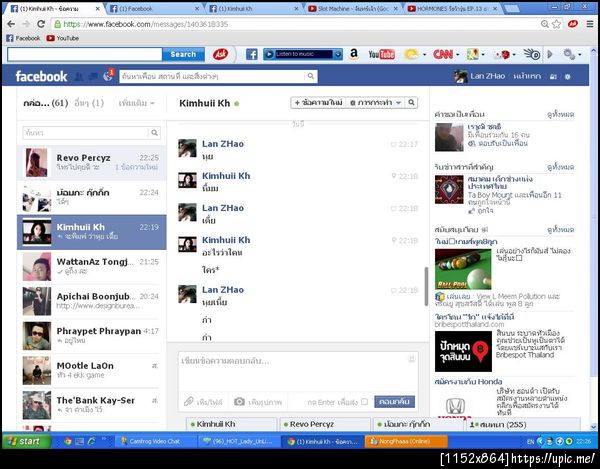The width and height of the screenshot is (600, 469).
Task: Switch to the first Kimhuii Kh browser tab
Action: click(x=55, y=8)
